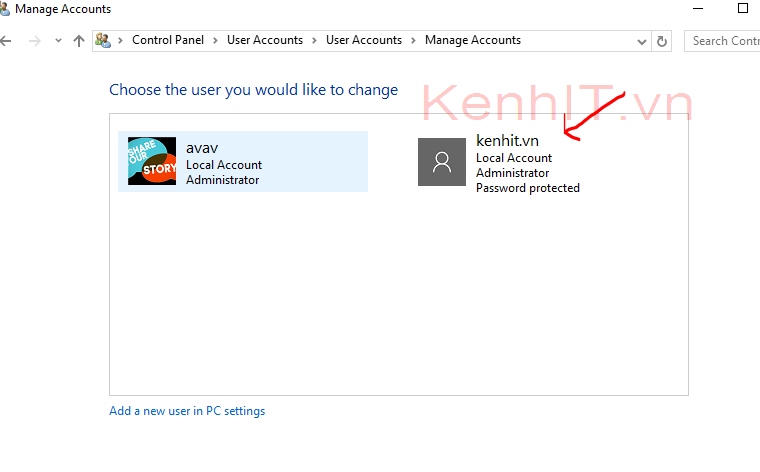Viewport: 760px width, 472px height.
Task: Refresh the Manage Accounts page
Action: pos(661,41)
